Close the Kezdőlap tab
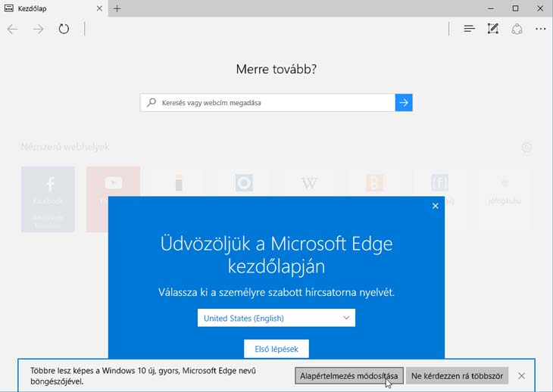The image size is (553, 392). tap(99, 8)
